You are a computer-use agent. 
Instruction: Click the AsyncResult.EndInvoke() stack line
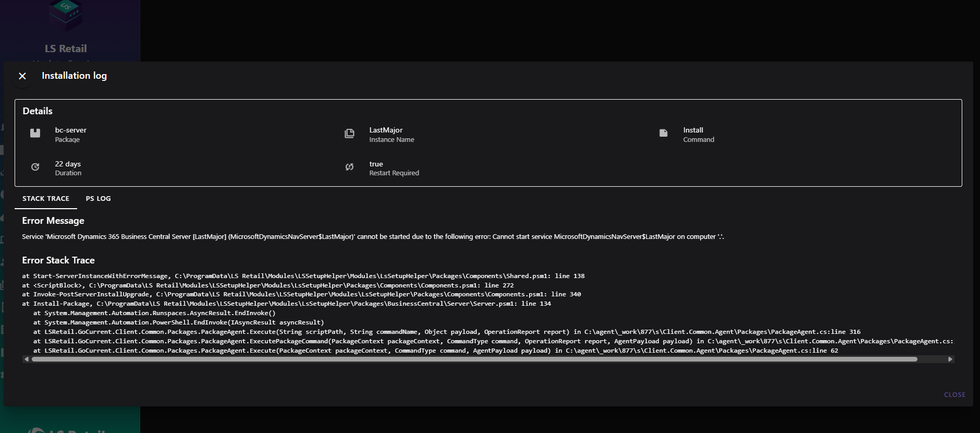click(154, 313)
